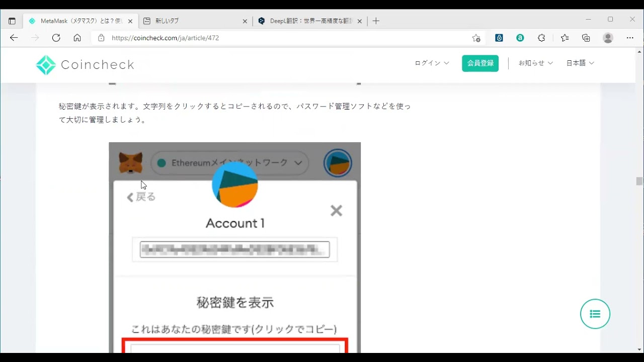
Task: Open a new browser tab
Action: pyautogui.click(x=376, y=21)
